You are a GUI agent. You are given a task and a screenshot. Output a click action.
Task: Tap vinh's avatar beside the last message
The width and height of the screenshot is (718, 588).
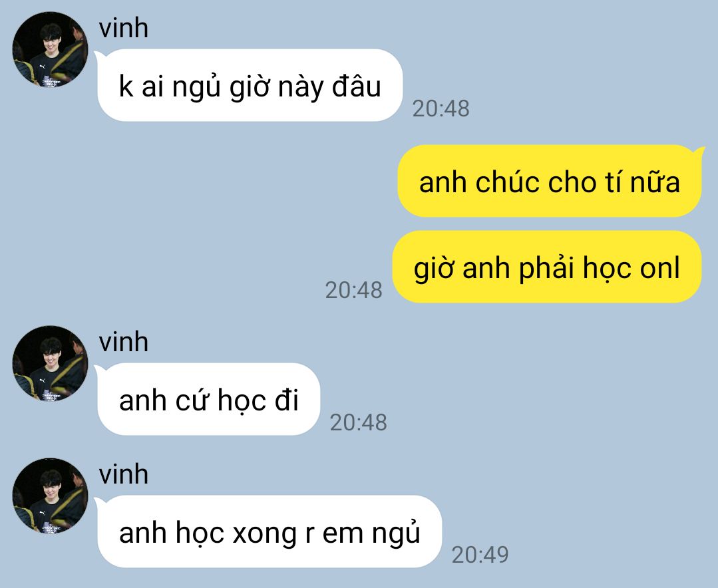pyautogui.click(x=51, y=496)
